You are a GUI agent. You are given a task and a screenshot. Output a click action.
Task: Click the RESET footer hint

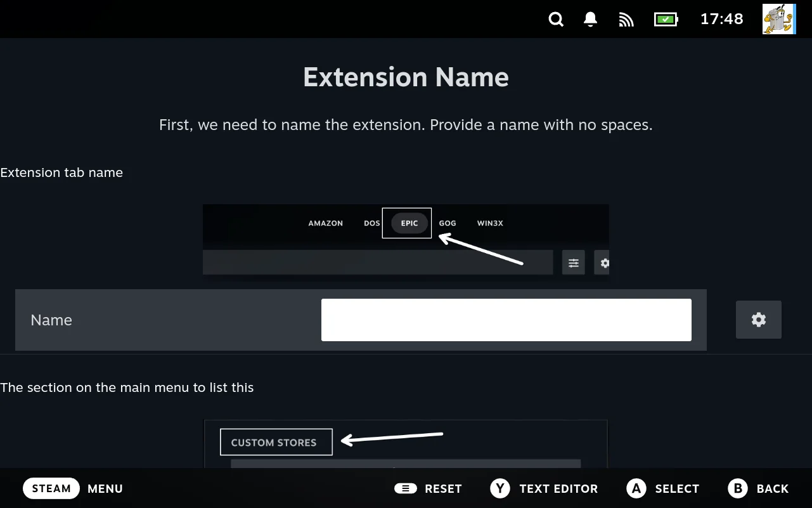click(428, 488)
